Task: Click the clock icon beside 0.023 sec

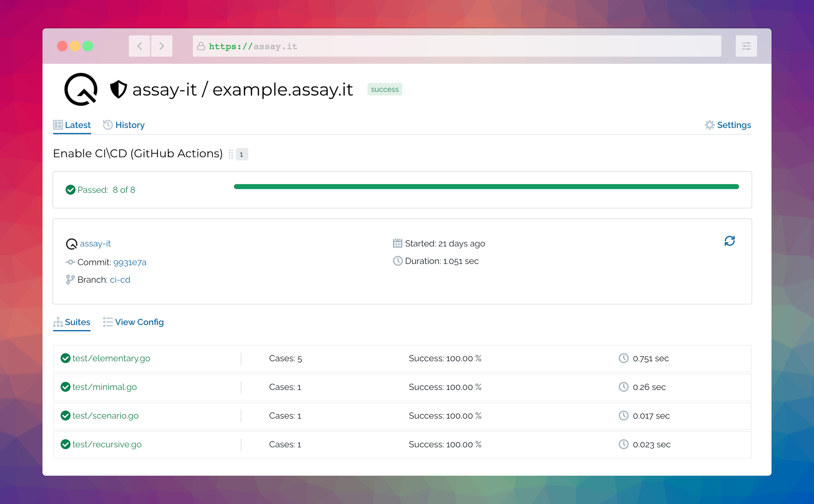Action: pyautogui.click(x=624, y=444)
